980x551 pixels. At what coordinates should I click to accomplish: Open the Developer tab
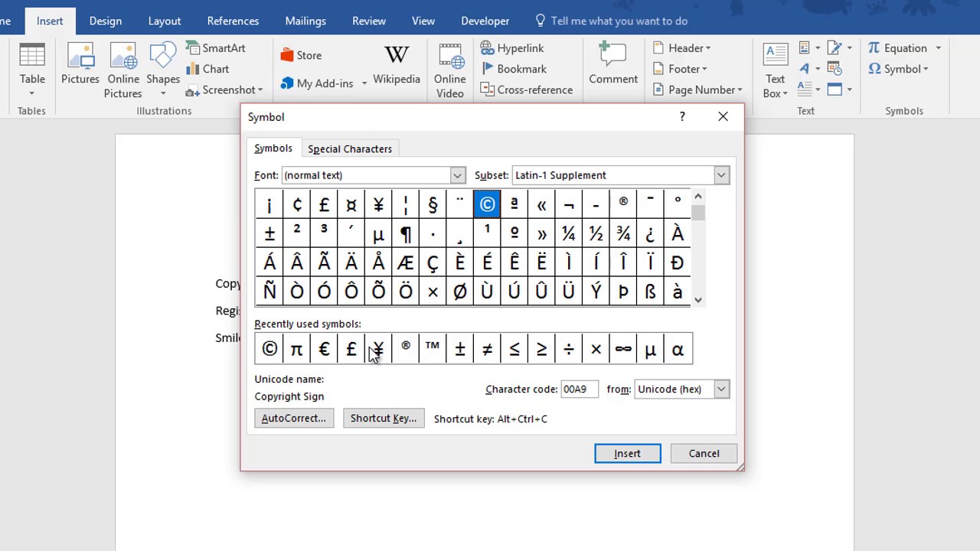pos(485,21)
